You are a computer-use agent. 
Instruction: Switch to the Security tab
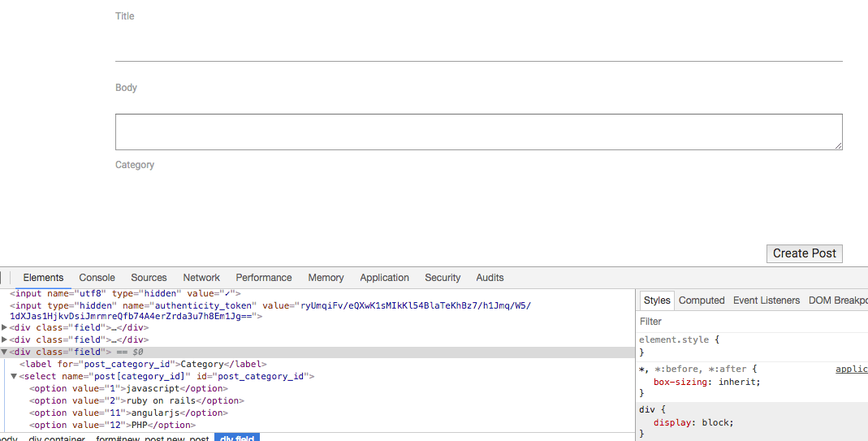[x=443, y=278]
